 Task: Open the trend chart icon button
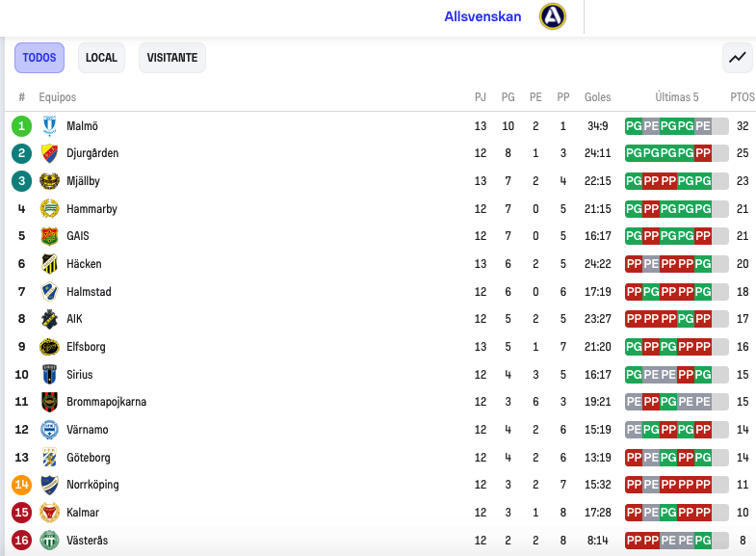[737, 58]
